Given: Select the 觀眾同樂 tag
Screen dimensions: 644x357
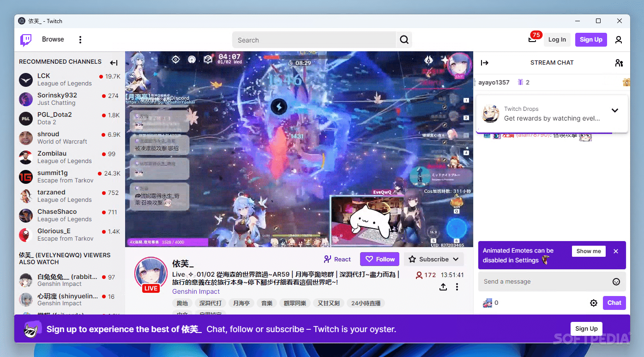Looking at the screenshot, I should pos(295,303).
